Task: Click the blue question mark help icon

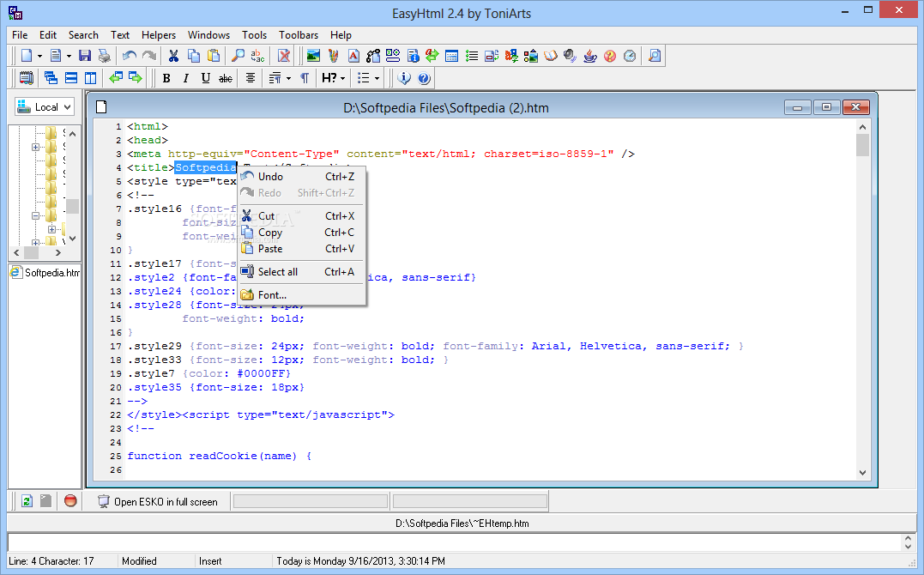Action: pyautogui.click(x=424, y=78)
